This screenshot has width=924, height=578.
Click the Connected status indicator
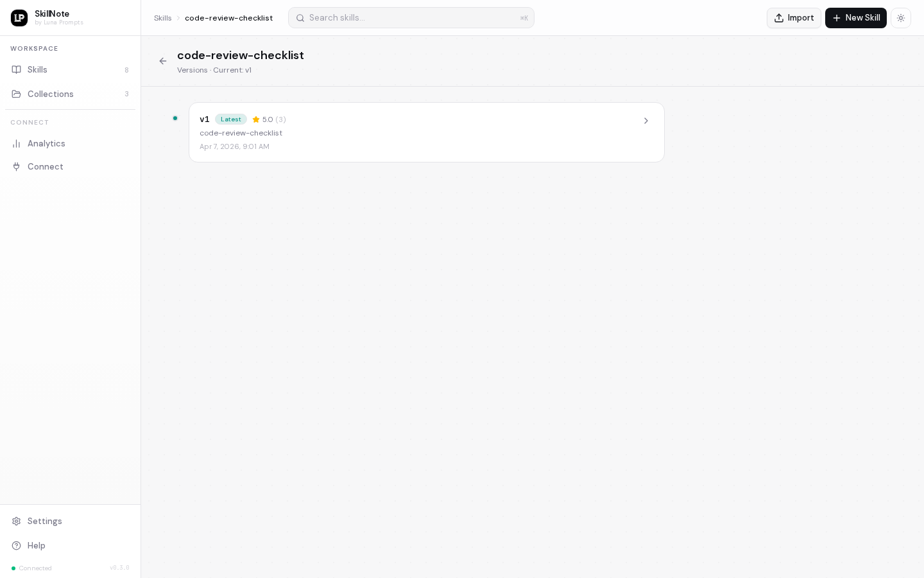coord(31,568)
